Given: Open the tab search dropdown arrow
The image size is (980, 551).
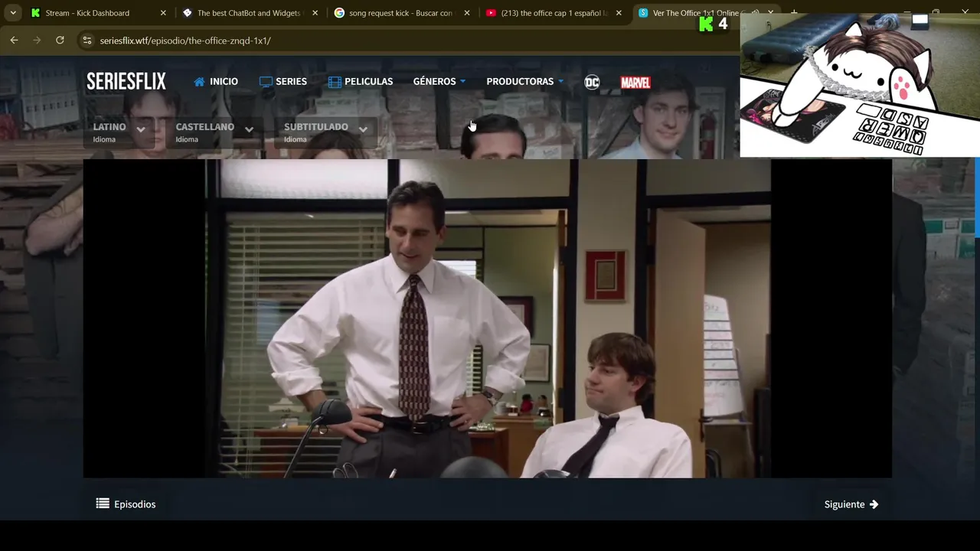Looking at the screenshot, I should pos(13,13).
